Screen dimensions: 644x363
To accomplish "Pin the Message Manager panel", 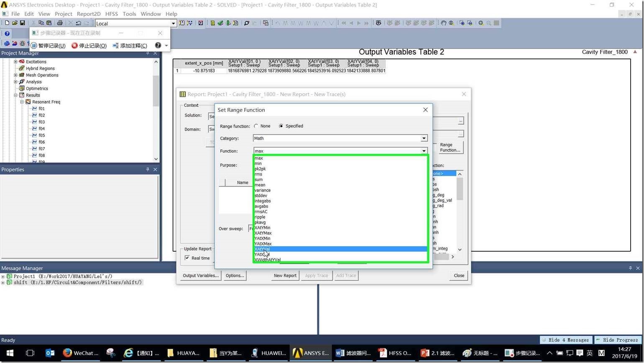I will pyautogui.click(x=630, y=268).
